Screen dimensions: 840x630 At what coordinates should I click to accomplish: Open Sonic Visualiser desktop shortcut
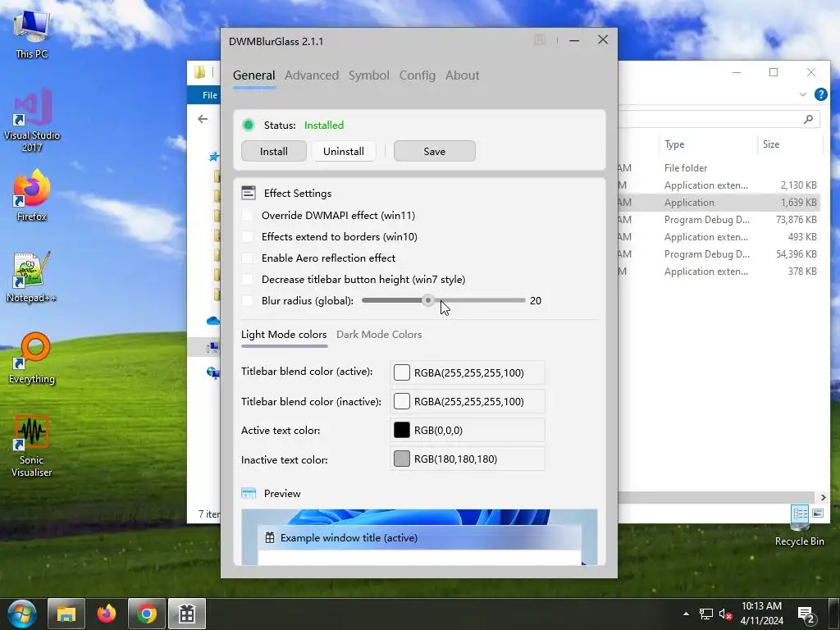(x=32, y=445)
